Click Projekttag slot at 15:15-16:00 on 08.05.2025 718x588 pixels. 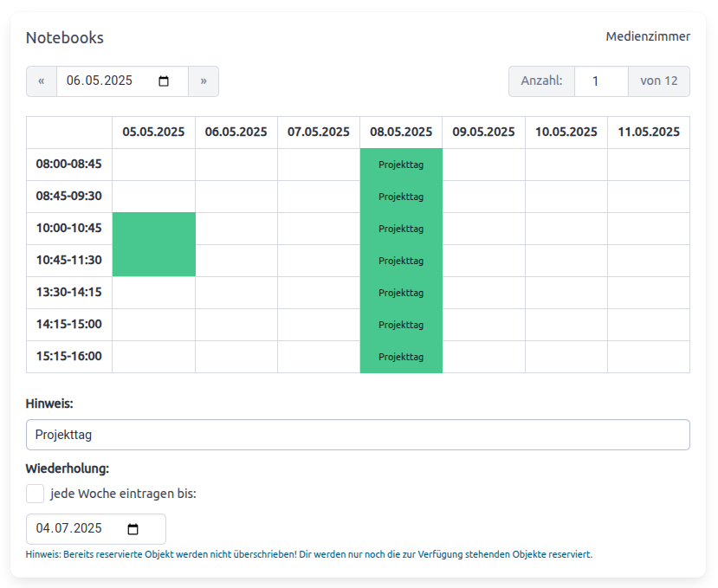pyautogui.click(x=401, y=357)
